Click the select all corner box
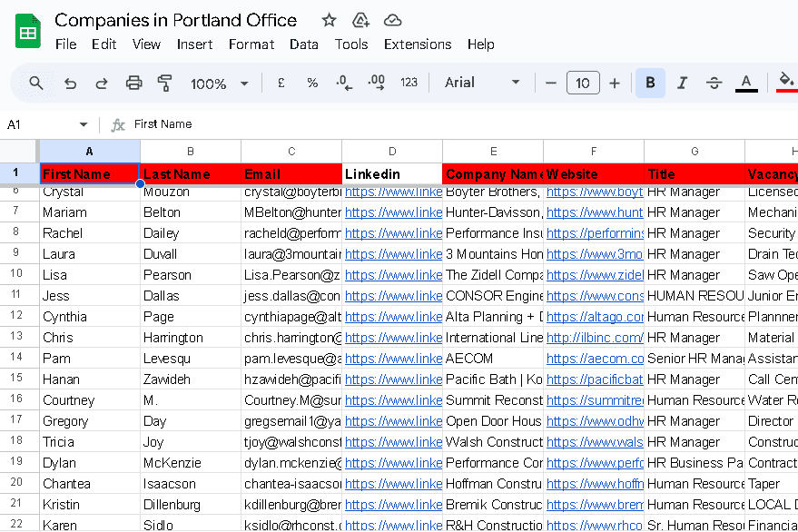Viewport: 798px width, 532px height. [18, 152]
